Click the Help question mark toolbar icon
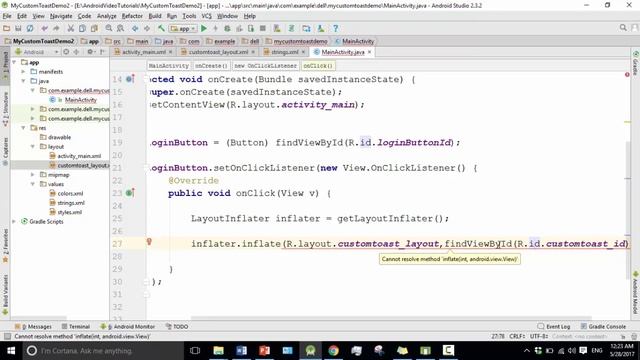Screen dimensions: 640x360 click(336, 29)
